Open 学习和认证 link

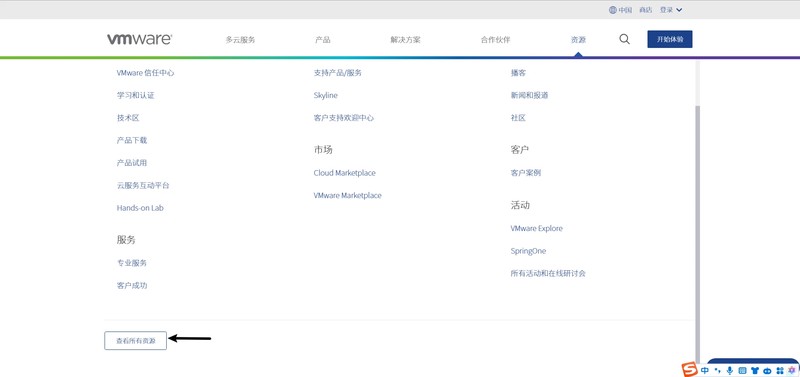point(136,95)
